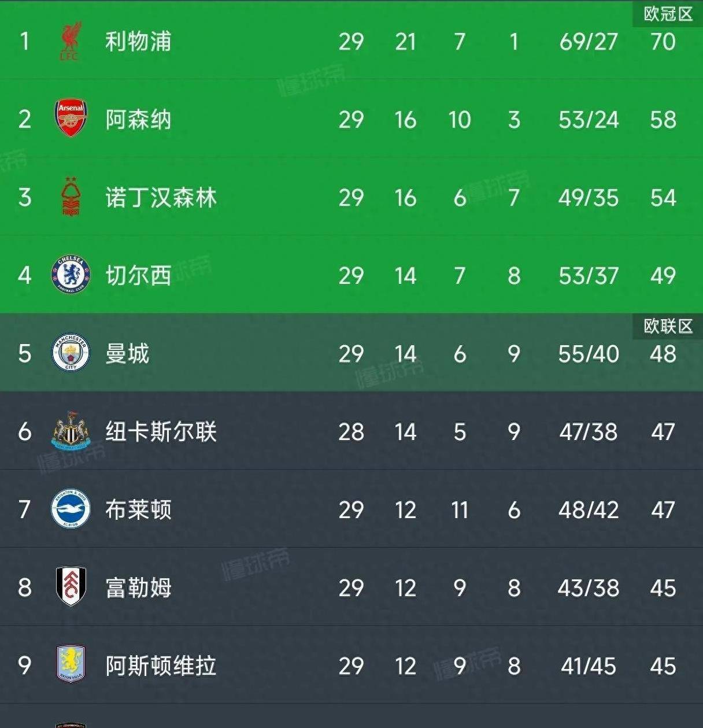Screen dimensions: 703x728
Task: Click the 欧冠区 zone label
Action: click(668, 14)
